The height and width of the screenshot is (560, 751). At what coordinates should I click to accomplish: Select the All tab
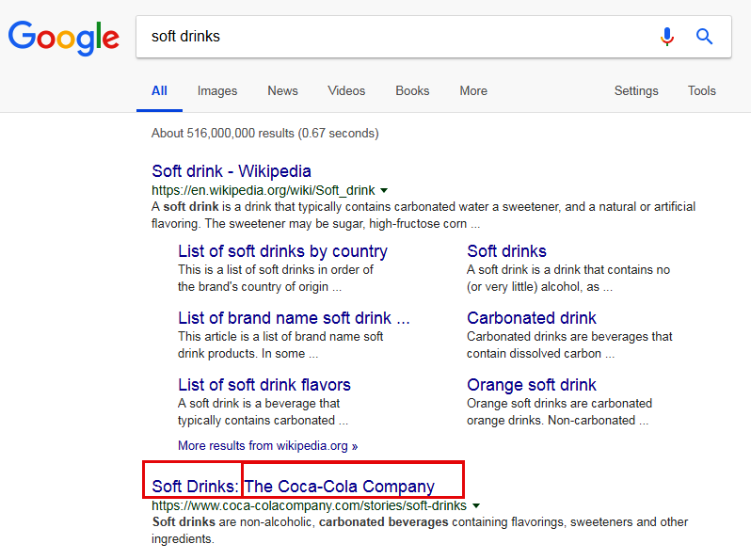pos(159,91)
